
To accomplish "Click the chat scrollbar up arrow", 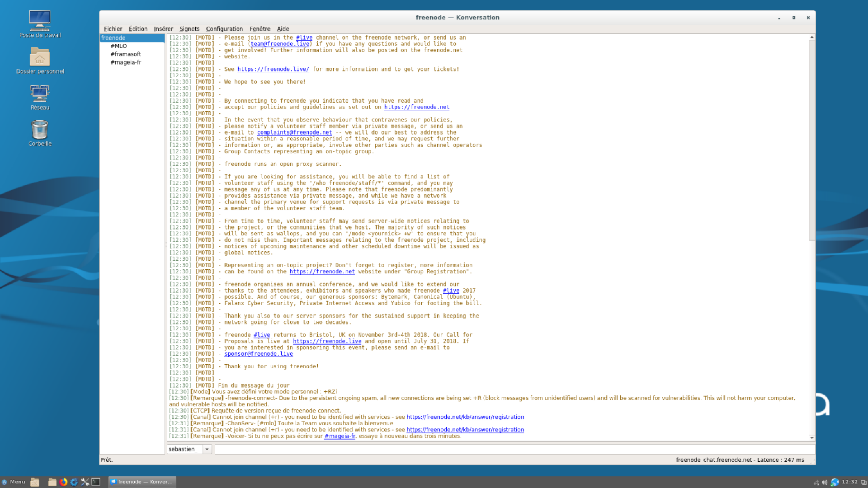I will [x=812, y=37].
